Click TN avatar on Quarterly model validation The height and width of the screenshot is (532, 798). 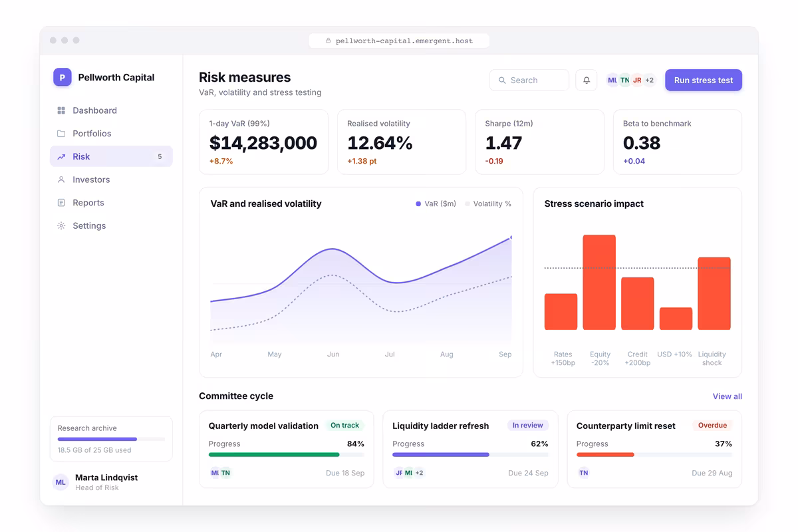[x=225, y=473]
